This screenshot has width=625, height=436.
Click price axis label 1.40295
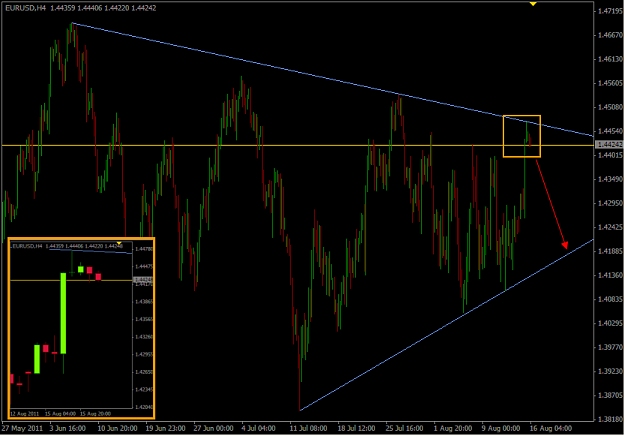[610, 323]
